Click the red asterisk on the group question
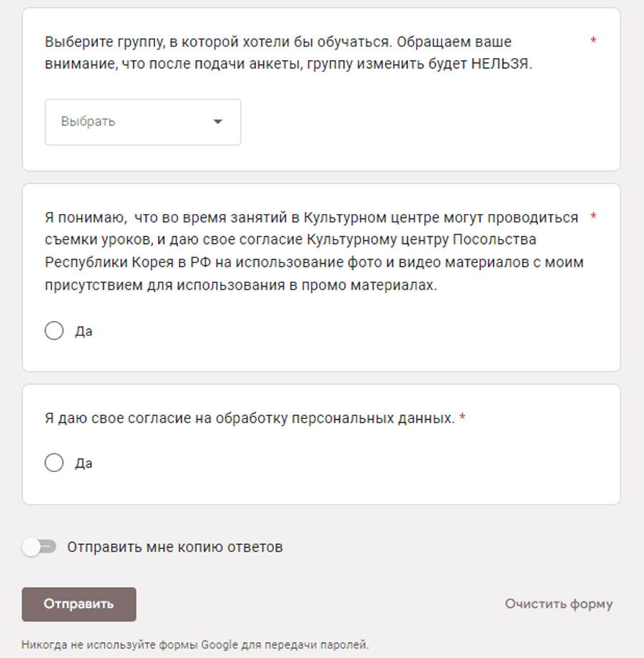This screenshot has height=658, width=644. 593,41
